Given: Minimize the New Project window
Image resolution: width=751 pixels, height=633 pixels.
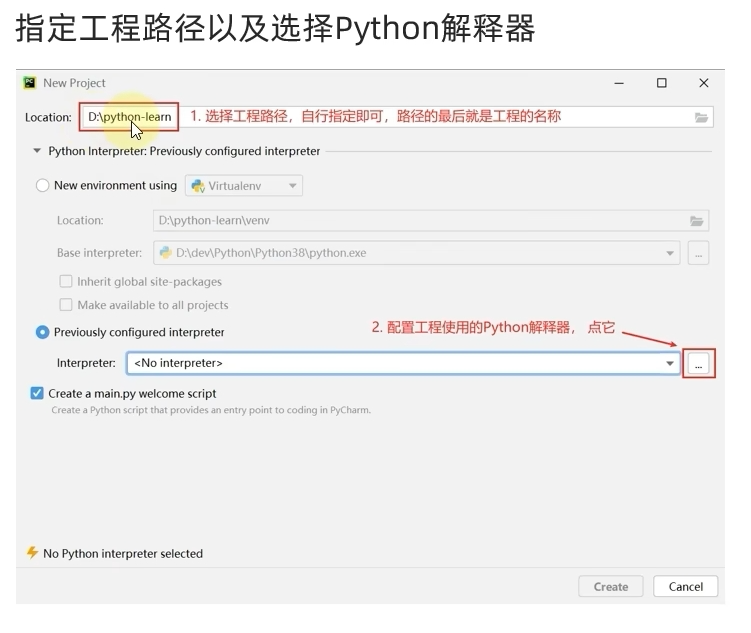Looking at the screenshot, I should tap(619, 83).
